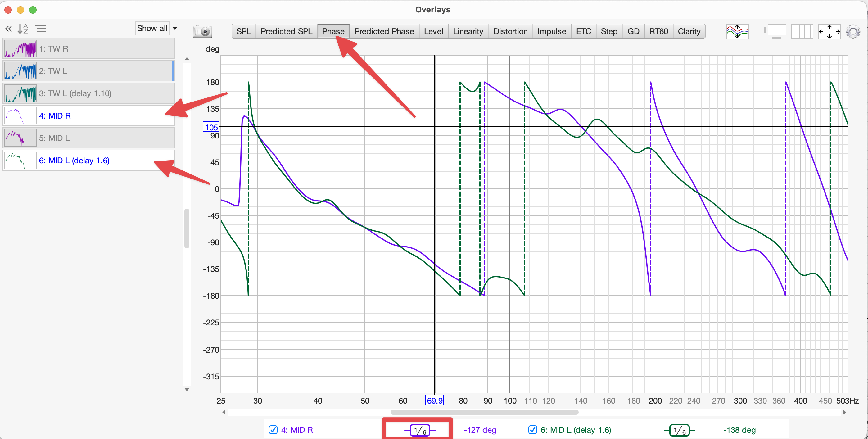The height and width of the screenshot is (439, 868).
Task: Click the graph limits arrows icon
Action: click(x=829, y=31)
